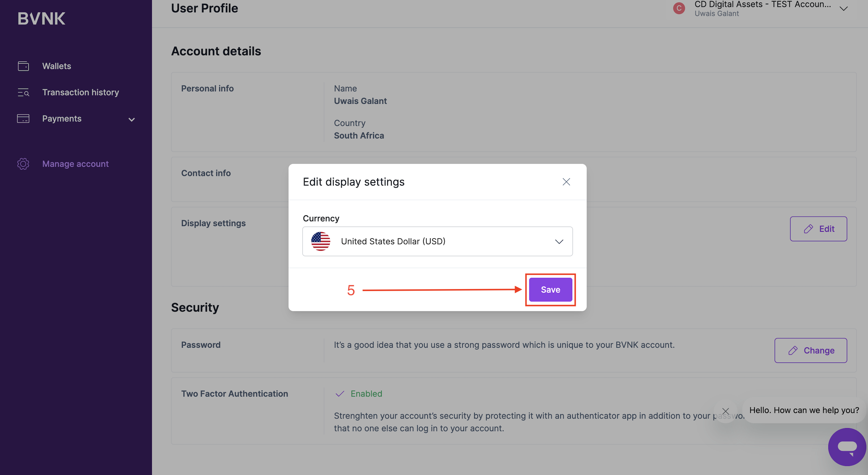Save the display settings

point(550,290)
